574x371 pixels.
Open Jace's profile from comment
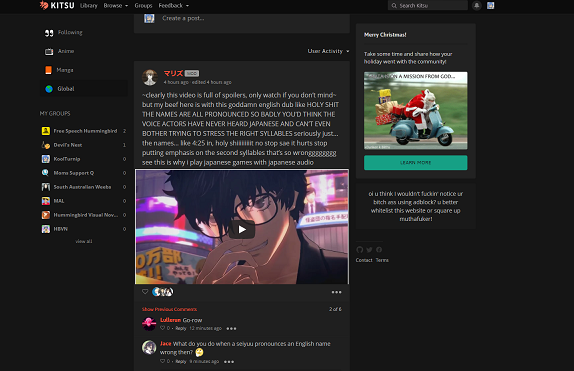coord(165,344)
